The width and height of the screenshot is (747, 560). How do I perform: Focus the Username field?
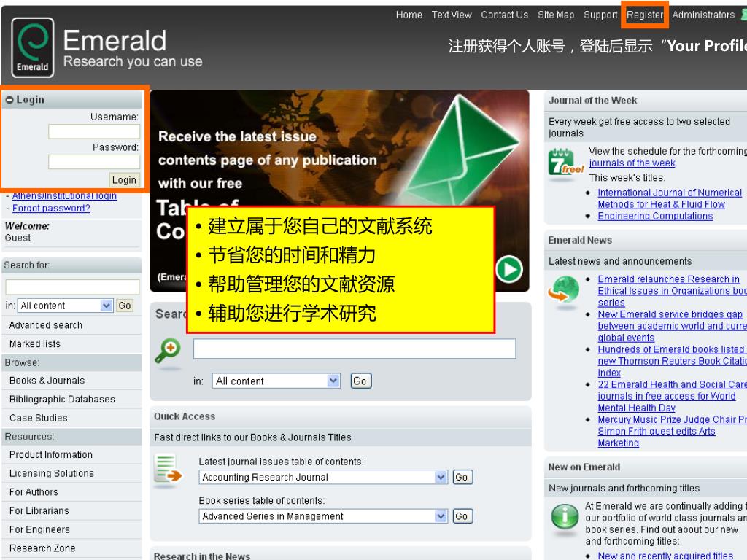pos(94,131)
